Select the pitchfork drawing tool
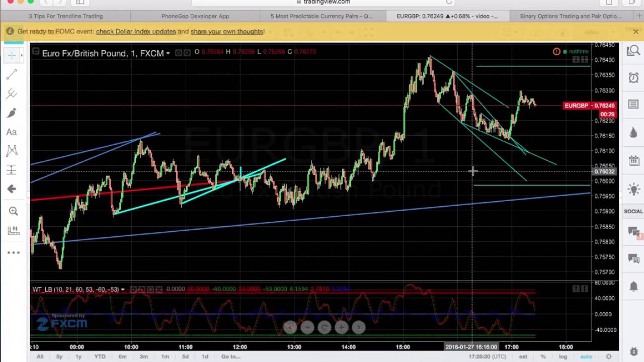This screenshot has width=644, height=362. [12, 94]
